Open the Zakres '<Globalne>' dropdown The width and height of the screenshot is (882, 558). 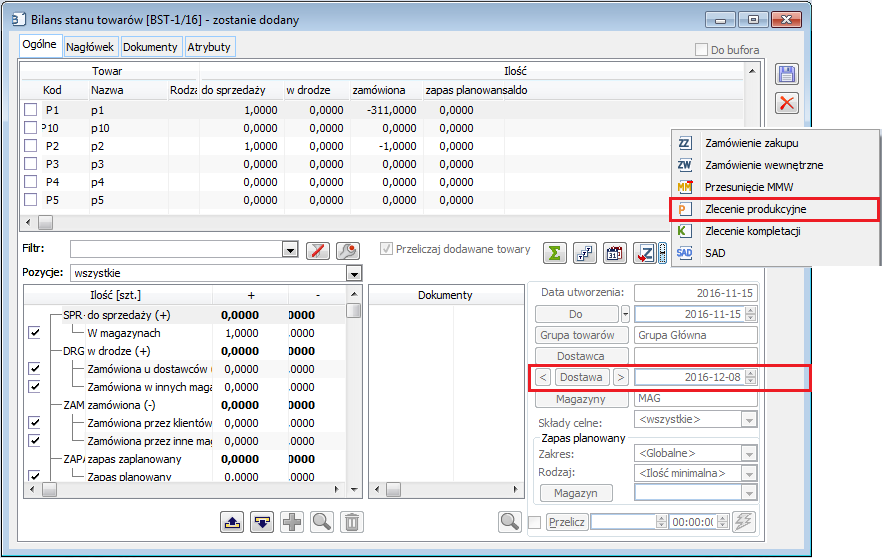[749, 454]
